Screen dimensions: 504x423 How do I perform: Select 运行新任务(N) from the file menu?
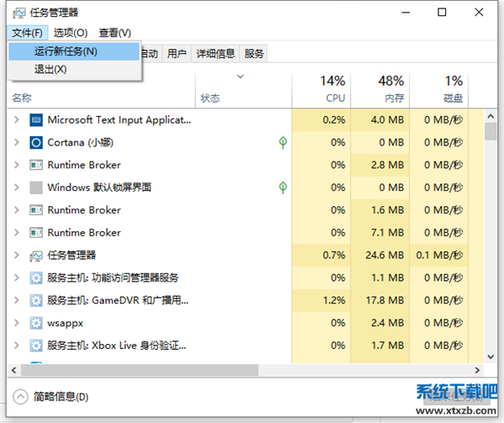66,51
